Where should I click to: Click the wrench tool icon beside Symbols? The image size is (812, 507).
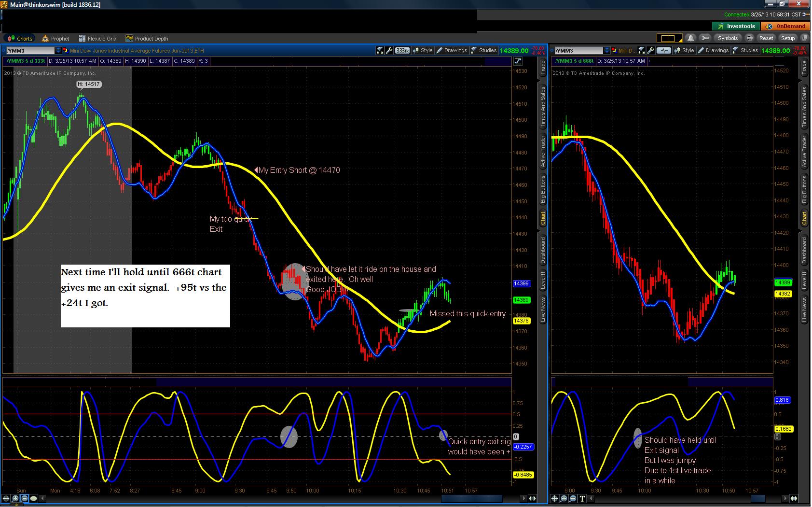click(705, 38)
